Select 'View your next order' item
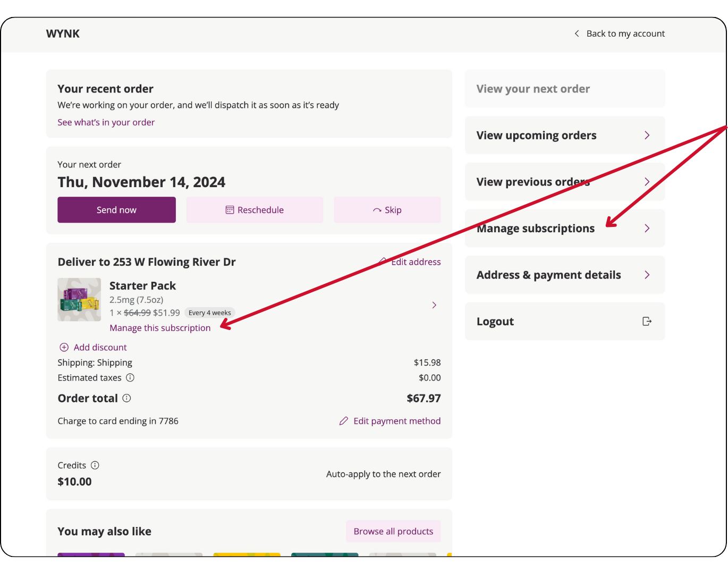 point(565,89)
